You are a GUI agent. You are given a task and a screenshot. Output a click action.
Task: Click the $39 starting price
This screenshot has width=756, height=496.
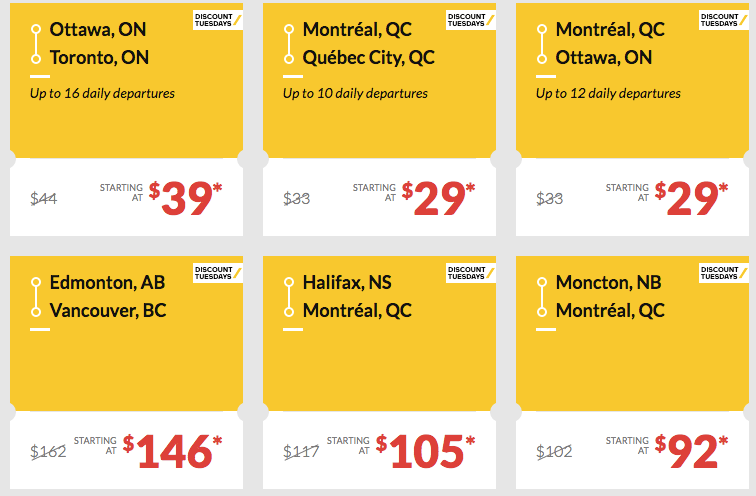tap(186, 198)
